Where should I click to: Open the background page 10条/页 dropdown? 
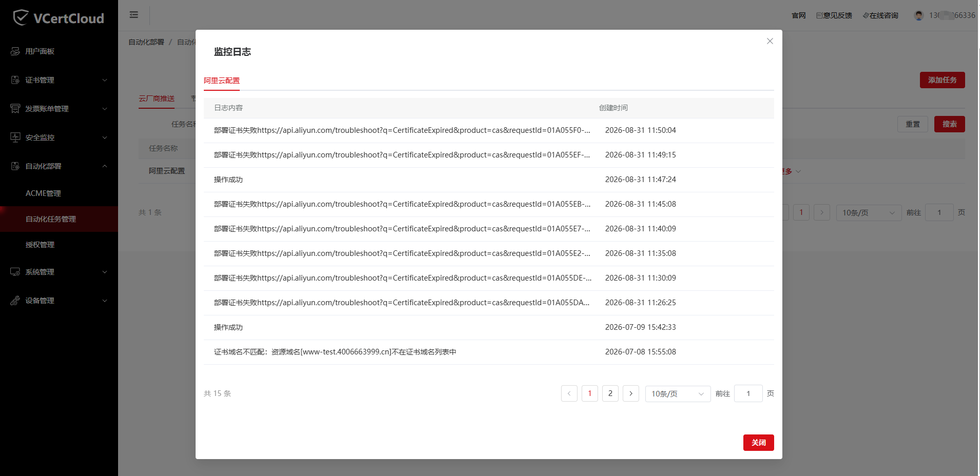pos(869,212)
